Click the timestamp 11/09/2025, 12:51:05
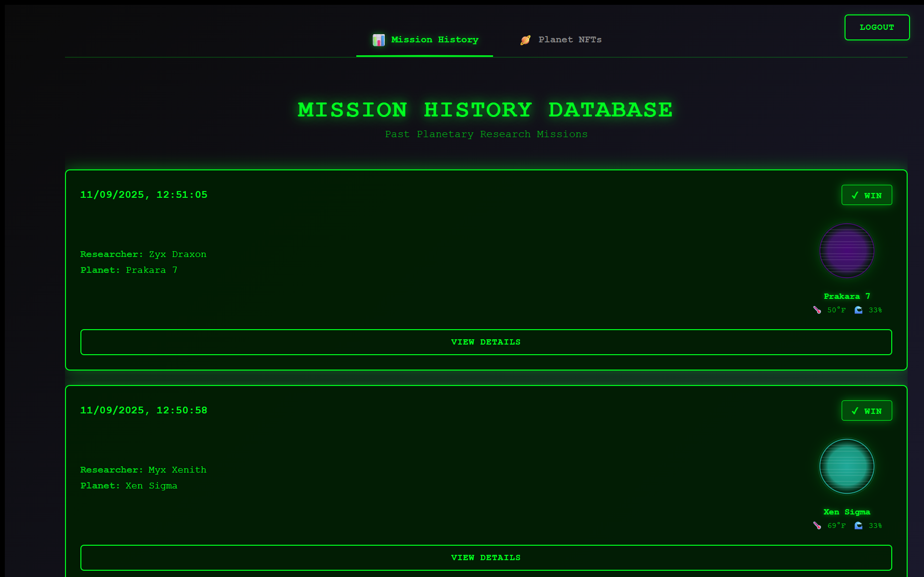Image resolution: width=924 pixels, height=577 pixels. [x=143, y=195]
